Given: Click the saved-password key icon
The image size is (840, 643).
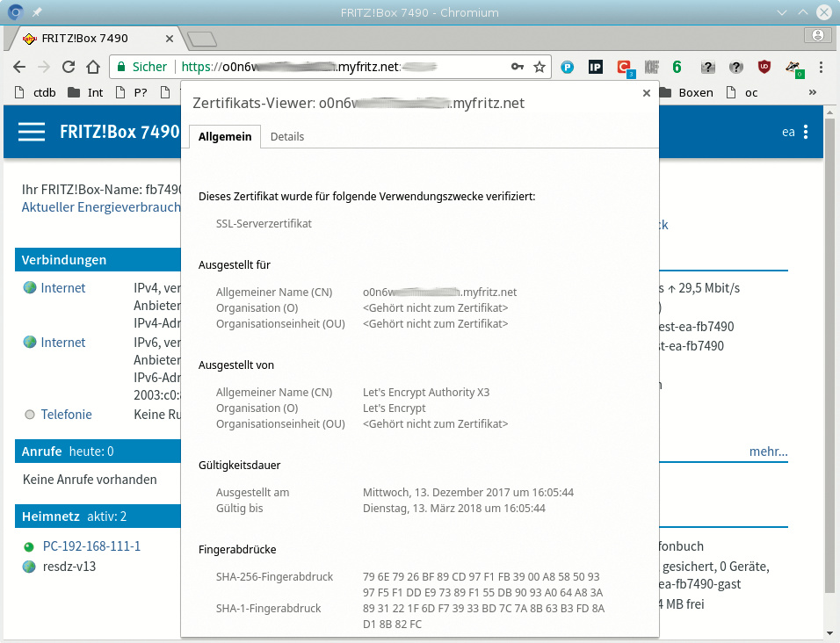Looking at the screenshot, I should coord(518,67).
